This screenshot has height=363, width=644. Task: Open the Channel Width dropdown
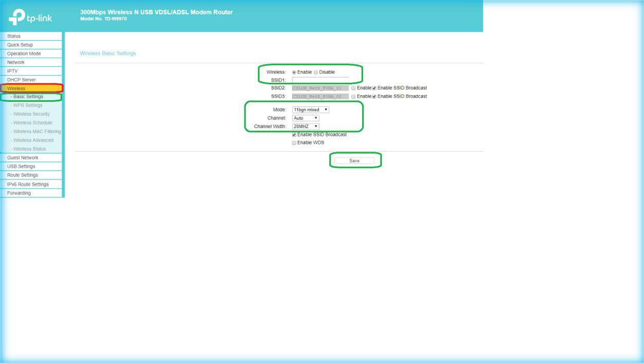point(305,126)
